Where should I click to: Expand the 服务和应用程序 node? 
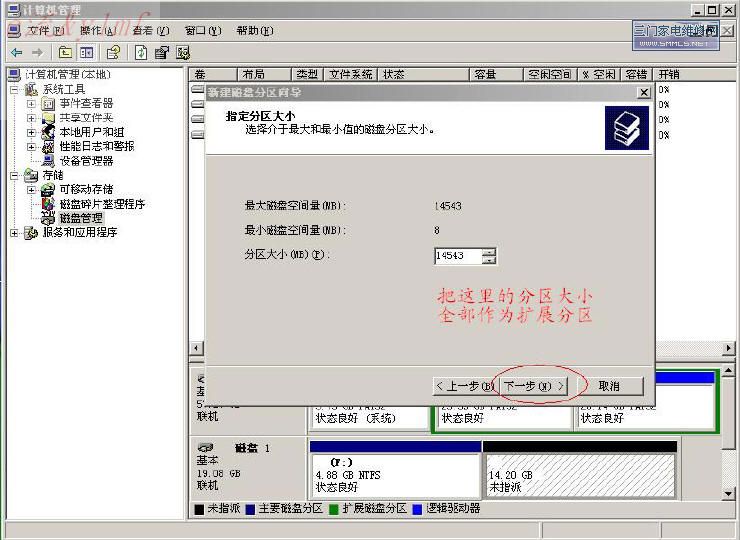14,233
